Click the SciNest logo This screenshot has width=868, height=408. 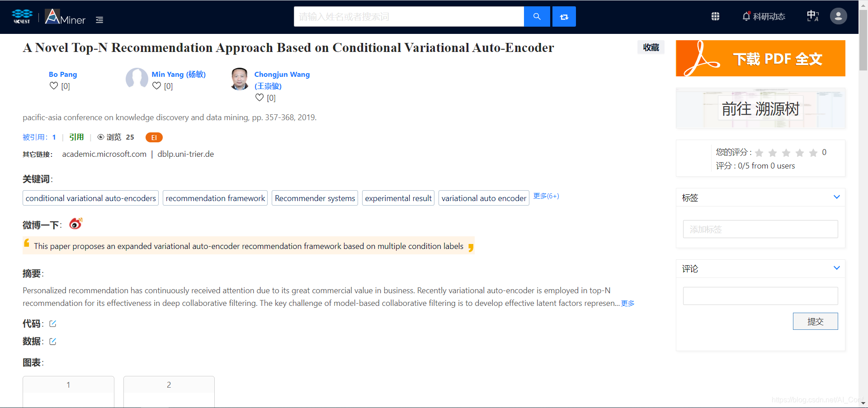pyautogui.click(x=22, y=17)
